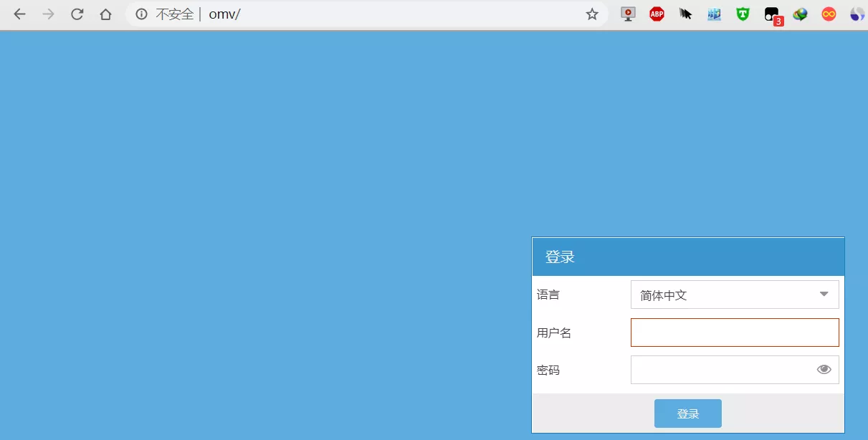Viewport: 868px width, 440px height.
Task: Open the green shield T extension
Action: coord(743,14)
